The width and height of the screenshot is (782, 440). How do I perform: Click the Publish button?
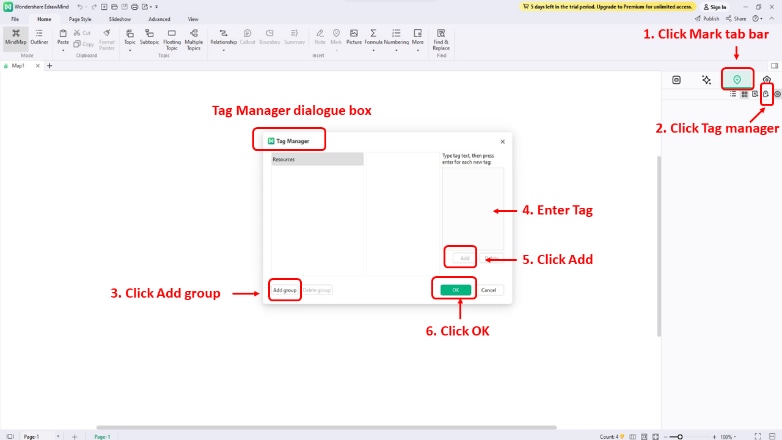click(x=707, y=18)
